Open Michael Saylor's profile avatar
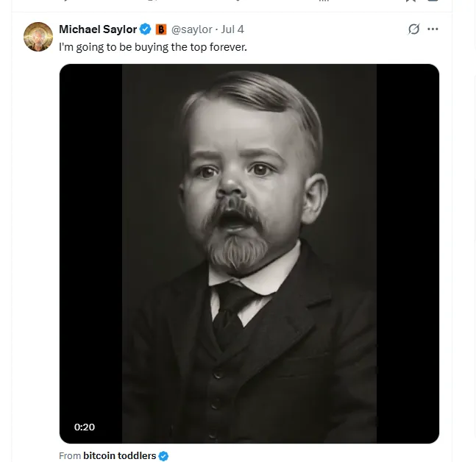 [38, 37]
